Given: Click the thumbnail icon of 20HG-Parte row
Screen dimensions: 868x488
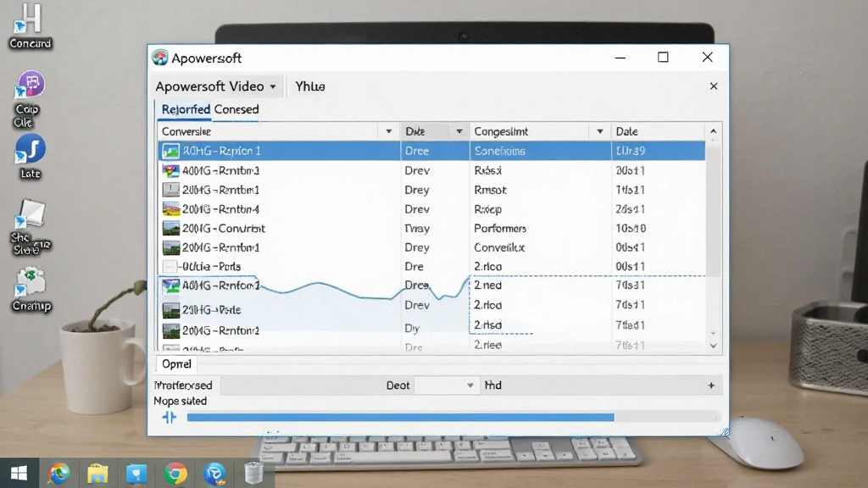Looking at the screenshot, I should [170, 309].
